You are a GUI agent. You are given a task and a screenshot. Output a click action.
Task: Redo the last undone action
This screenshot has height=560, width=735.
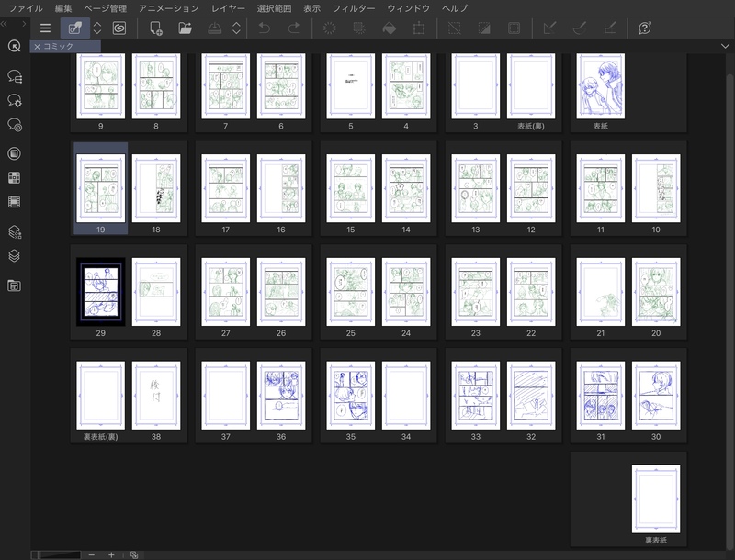(294, 28)
